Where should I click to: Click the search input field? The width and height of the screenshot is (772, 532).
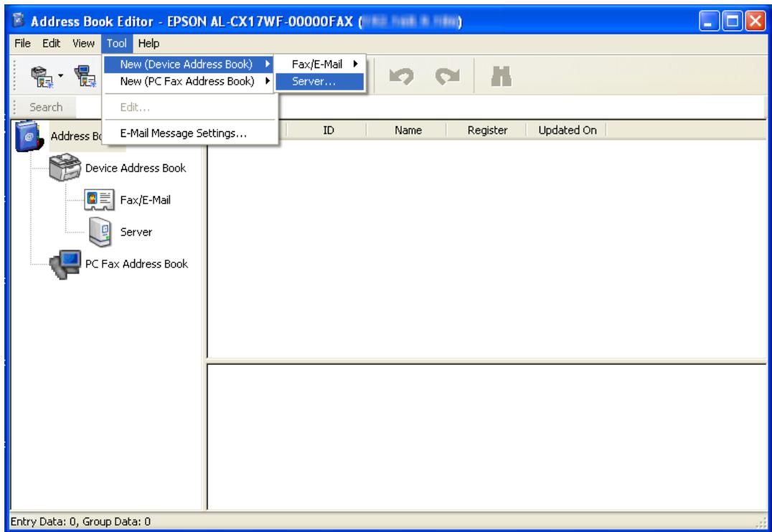click(x=421, y=107)
